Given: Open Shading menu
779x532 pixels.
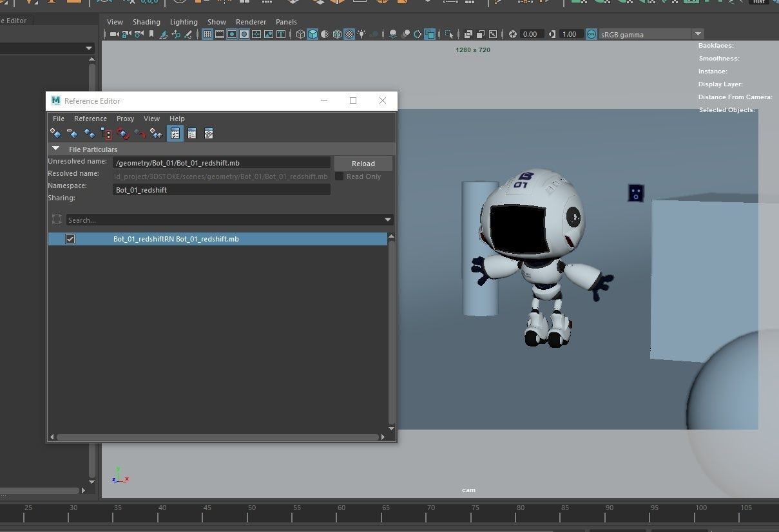Looking at the screenshot, I should click(x=146, y=22).
